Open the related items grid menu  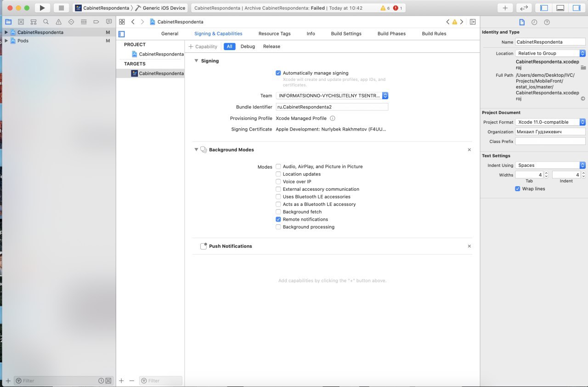(122, 22)
